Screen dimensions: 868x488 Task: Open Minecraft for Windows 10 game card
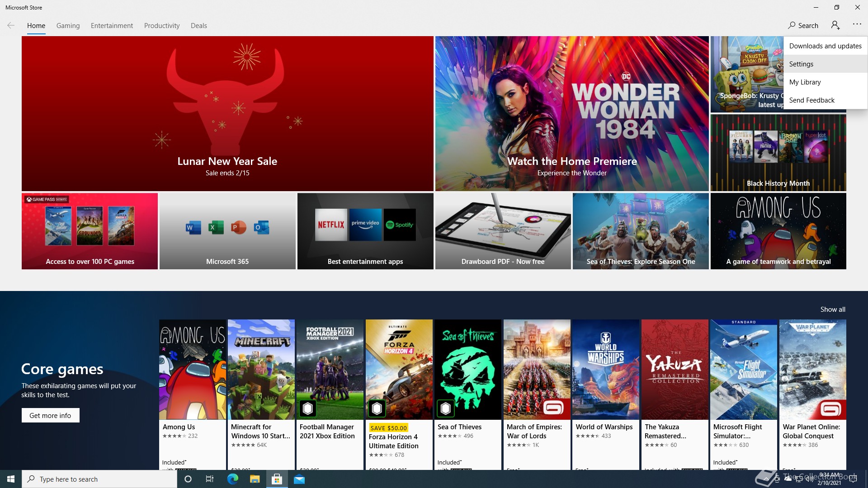pyautogui.click(x=261, y=394)
